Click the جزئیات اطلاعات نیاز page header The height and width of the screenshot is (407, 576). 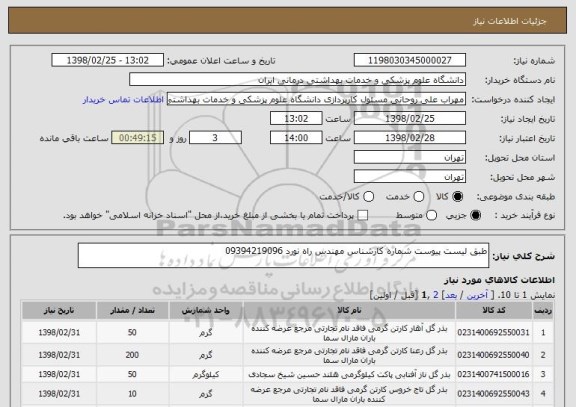[x=510, y=21]
